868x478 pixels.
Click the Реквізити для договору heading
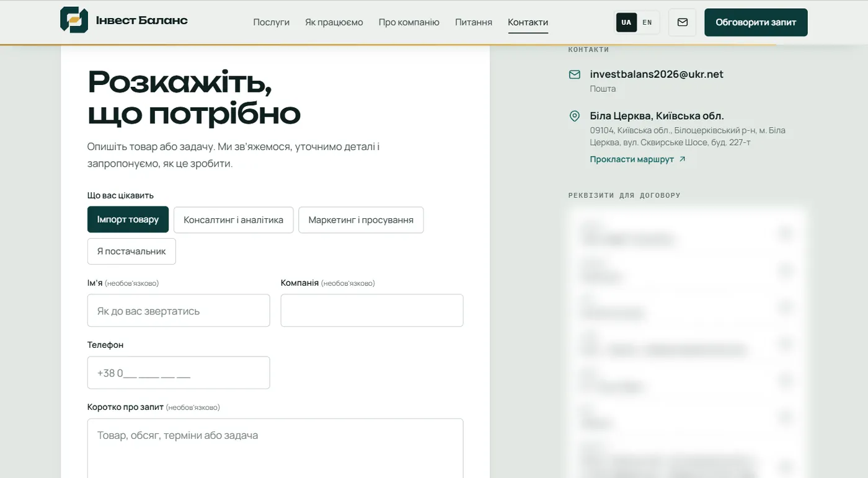point(624,195)
